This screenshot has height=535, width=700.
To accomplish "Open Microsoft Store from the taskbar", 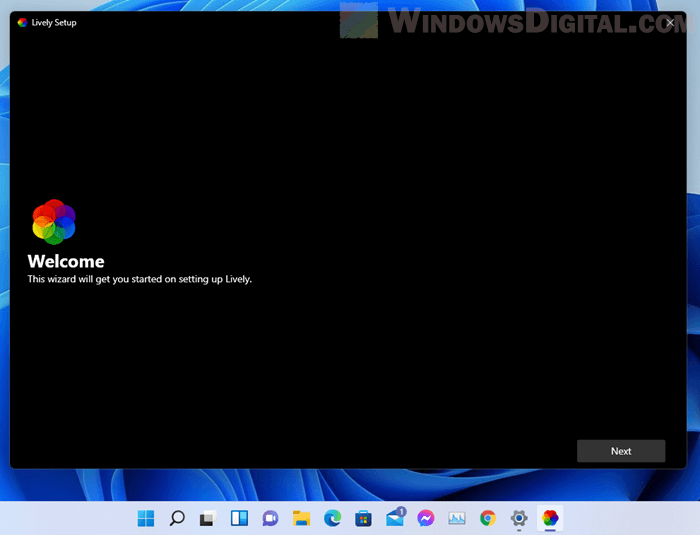I will point(363,518).
